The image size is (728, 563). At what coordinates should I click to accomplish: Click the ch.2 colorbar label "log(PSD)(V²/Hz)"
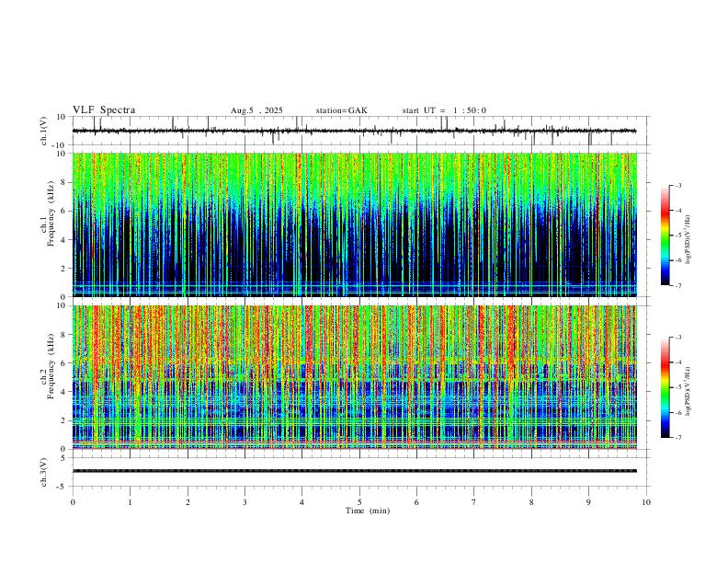[688, 392]
